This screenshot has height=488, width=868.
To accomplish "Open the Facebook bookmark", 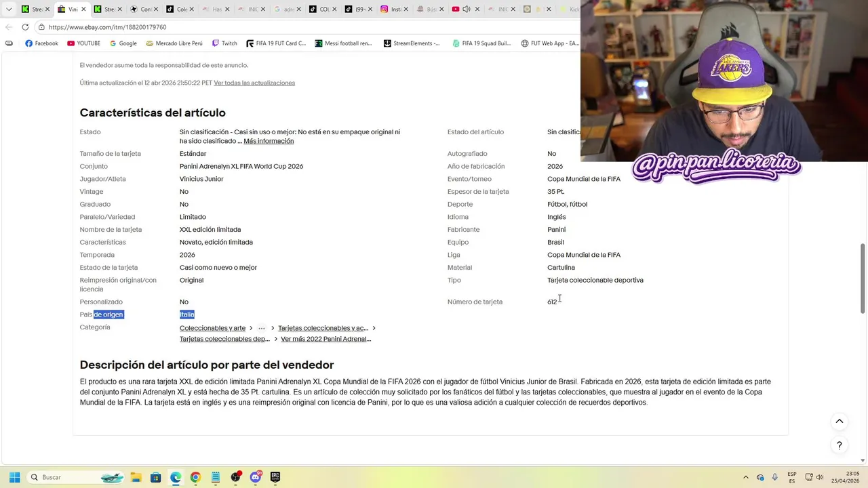I will click(x=41, y=43).
